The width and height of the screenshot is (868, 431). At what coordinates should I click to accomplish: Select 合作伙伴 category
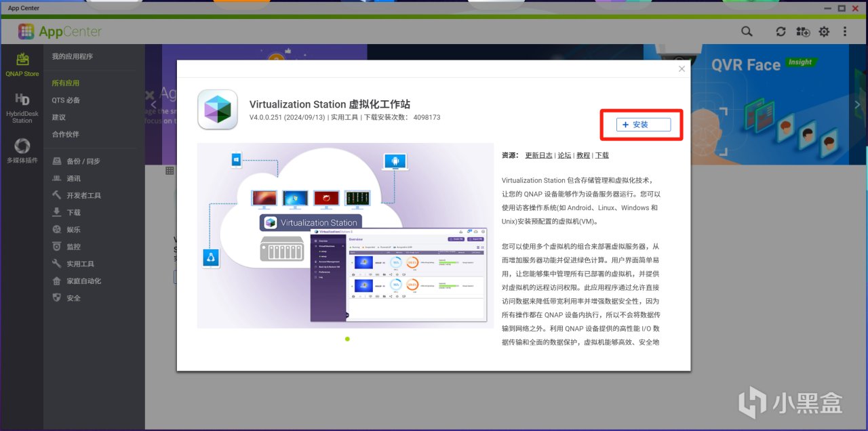(66, 134)
